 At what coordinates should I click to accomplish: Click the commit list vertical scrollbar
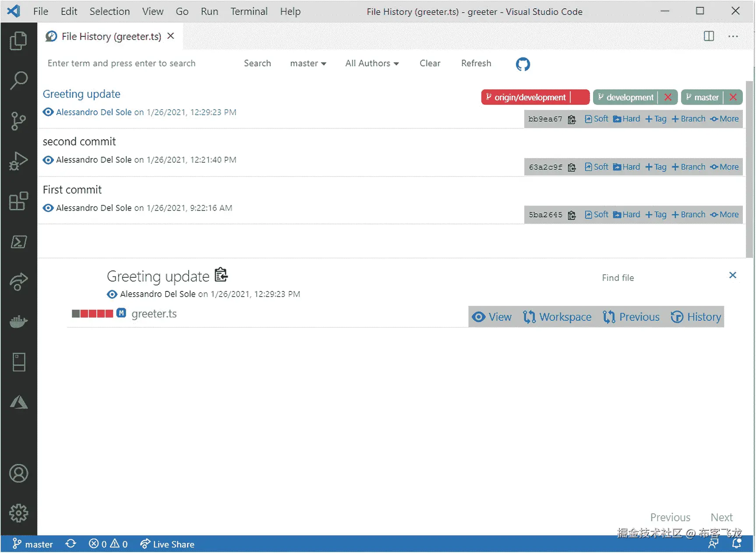point(749,169)
